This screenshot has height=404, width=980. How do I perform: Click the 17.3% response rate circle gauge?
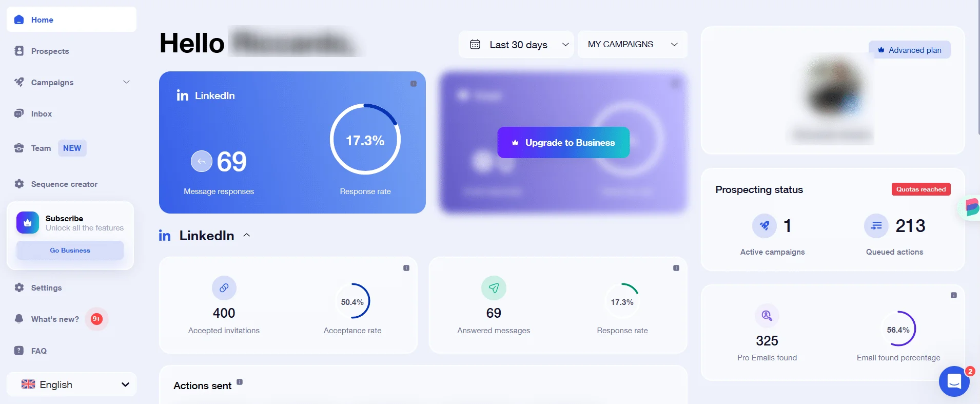(x=365, y=140)
